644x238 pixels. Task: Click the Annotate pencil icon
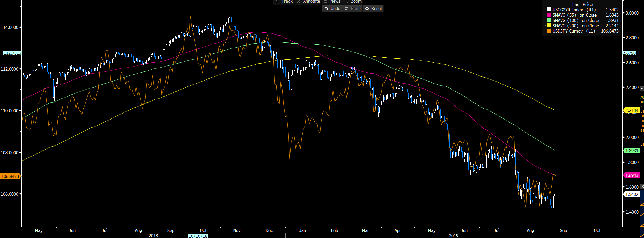(x=299, y=1)
